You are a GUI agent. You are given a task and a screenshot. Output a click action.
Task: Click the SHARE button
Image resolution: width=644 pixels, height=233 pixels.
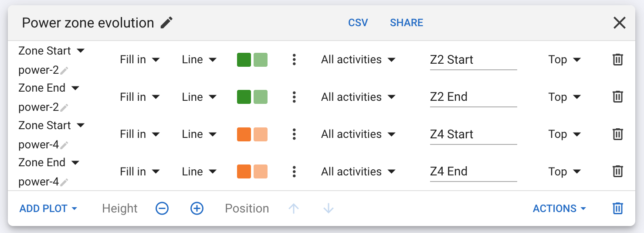click(x=407, y=23)
